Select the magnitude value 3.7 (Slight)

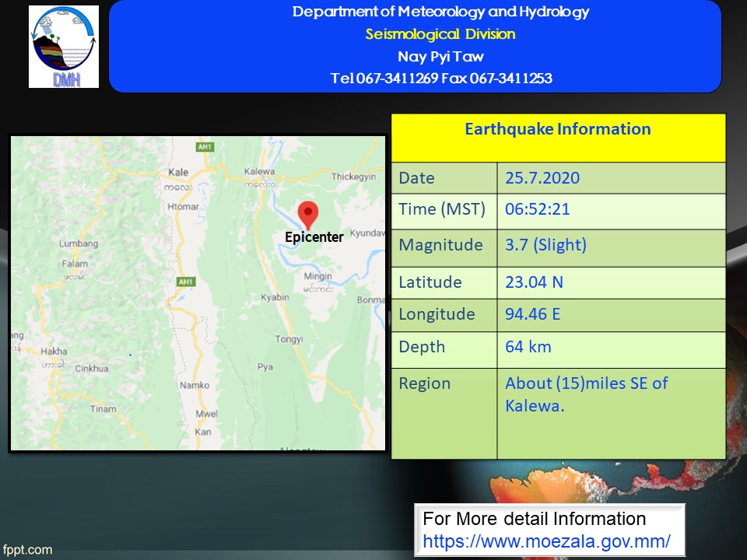[545, 245]
